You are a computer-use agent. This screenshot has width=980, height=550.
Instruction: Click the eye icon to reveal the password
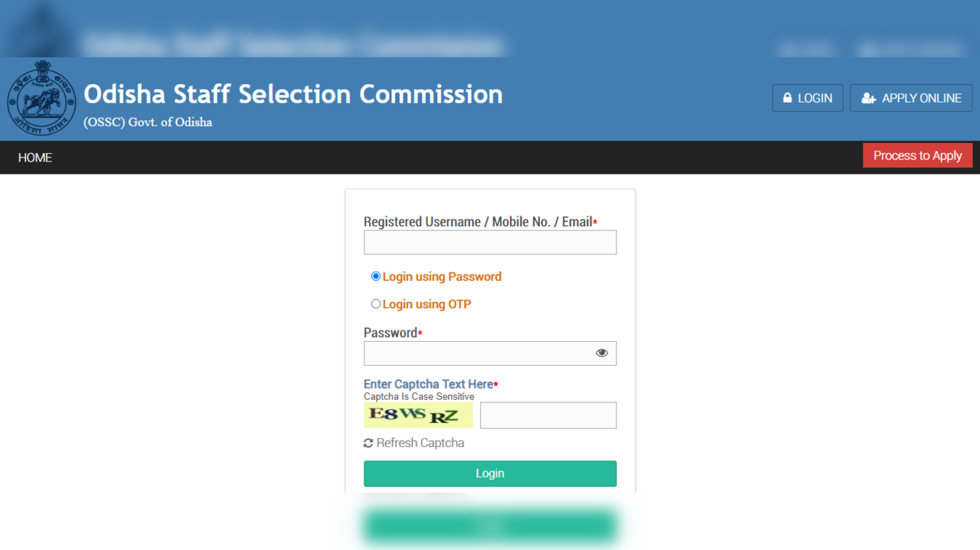(x=602, y=353)
